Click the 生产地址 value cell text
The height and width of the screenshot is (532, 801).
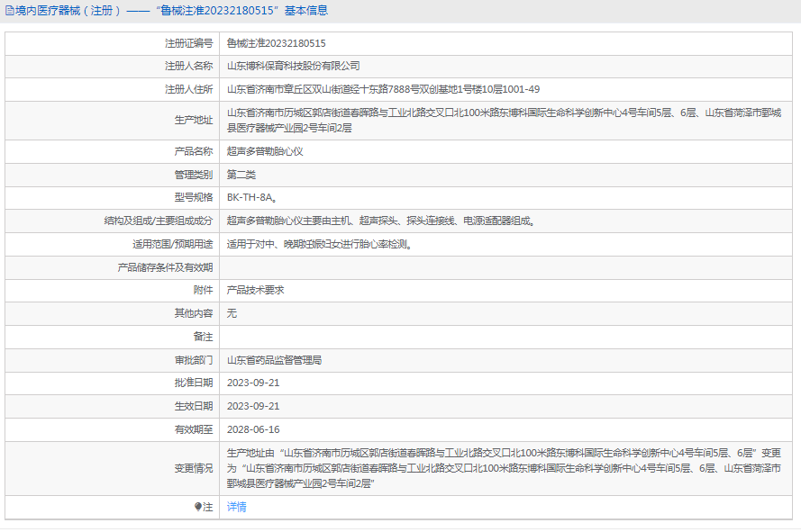pos(505,121)
